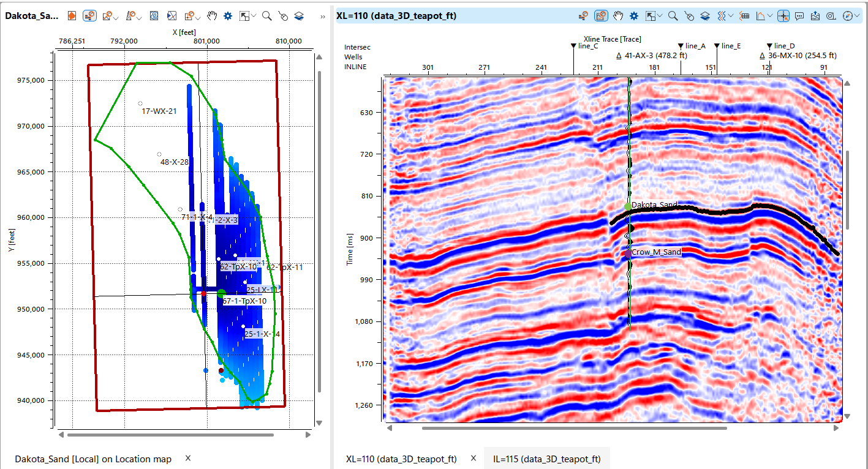This screenshot has width=868, height=469.
Task: Switch to IL=115 (data_3D_teapot_ft) tab
Action: click(546, 459)
